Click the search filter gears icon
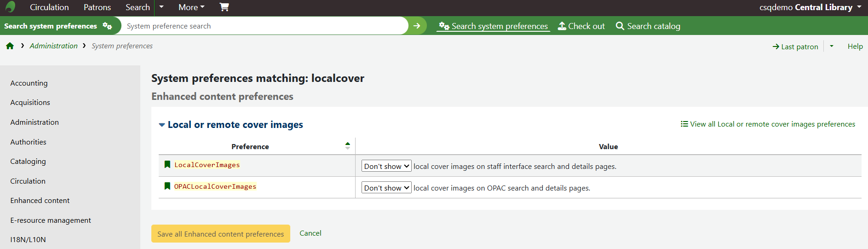Viewport: 868px width, 249px height. click(x=107, y=26)
